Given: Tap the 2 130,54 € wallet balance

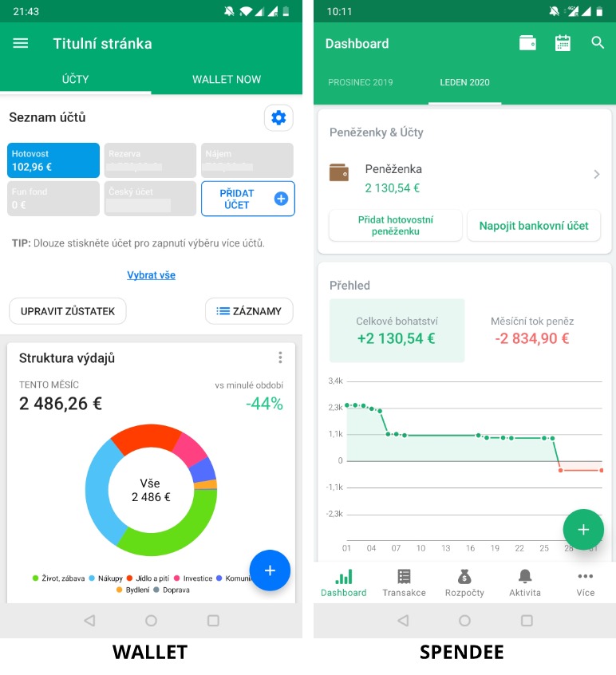Looking at the screenshot, I should tap(392, 188).
